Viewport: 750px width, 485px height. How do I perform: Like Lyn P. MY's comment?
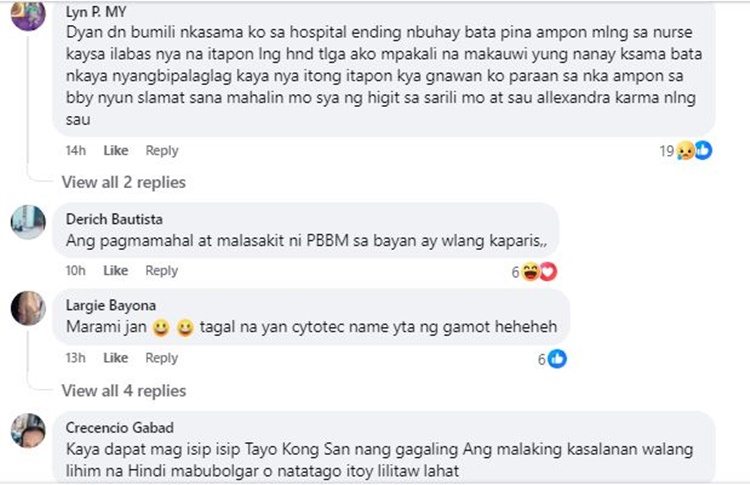(116, 151)
